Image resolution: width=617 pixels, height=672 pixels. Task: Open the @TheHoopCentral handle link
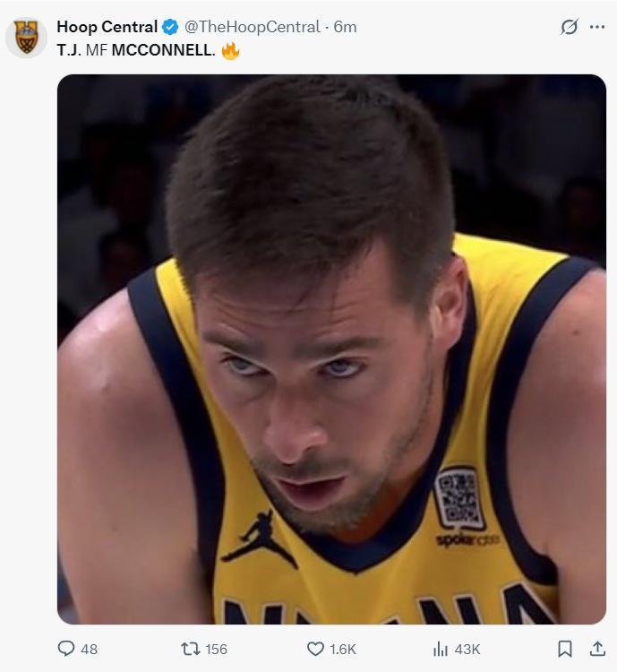click(254, 27)
